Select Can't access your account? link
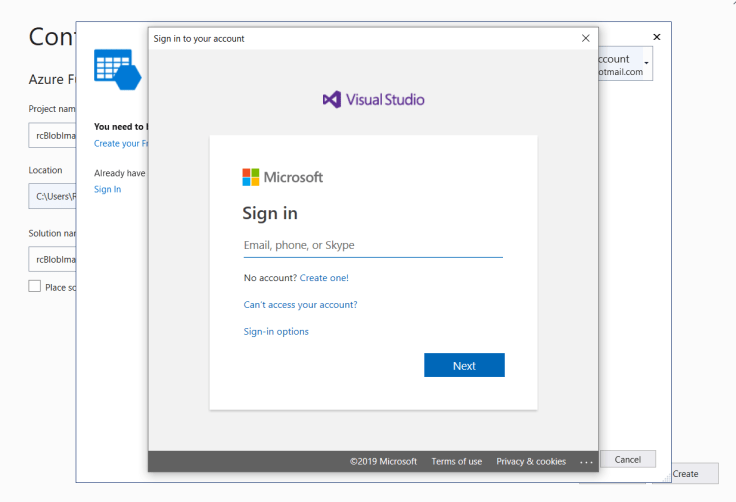The width and height of the screenshot is (736, 502). [300, 305]
